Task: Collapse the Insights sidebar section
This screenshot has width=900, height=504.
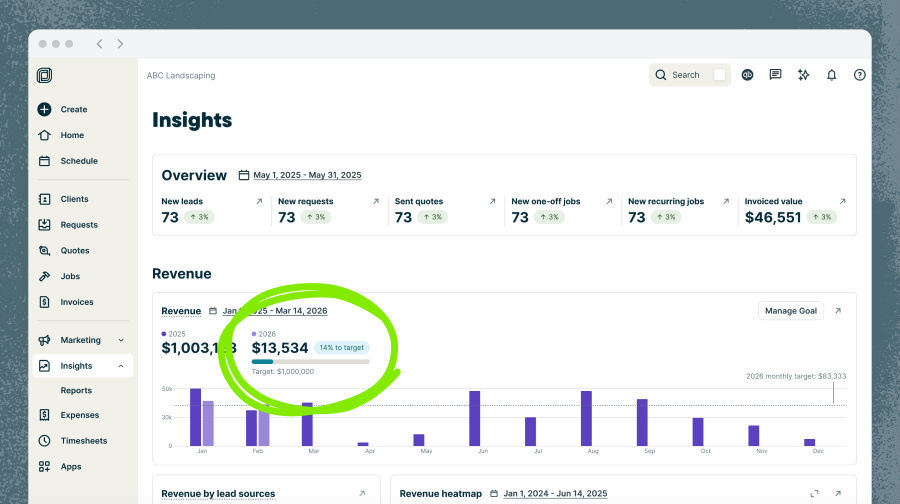Action: (x=121, y=366)
